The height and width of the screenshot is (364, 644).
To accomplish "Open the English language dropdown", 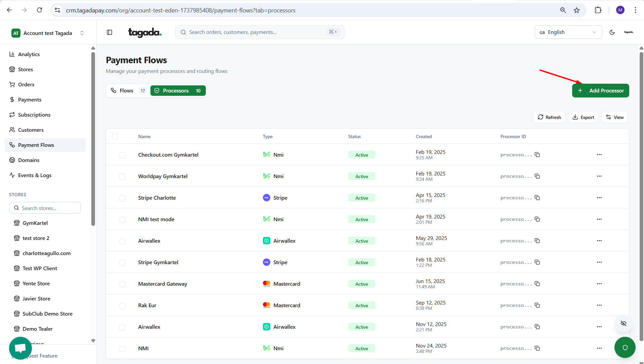I will point(568,32).
